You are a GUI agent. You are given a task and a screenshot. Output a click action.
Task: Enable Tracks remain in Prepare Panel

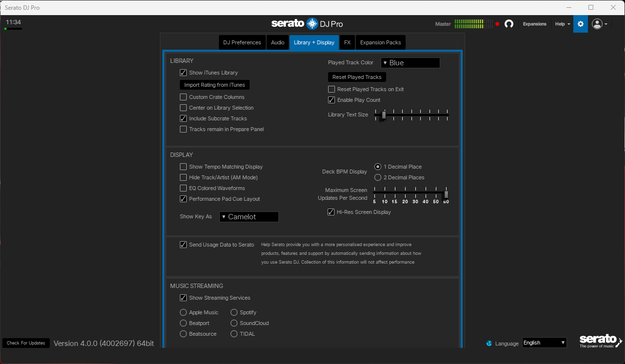coord(183,129)
